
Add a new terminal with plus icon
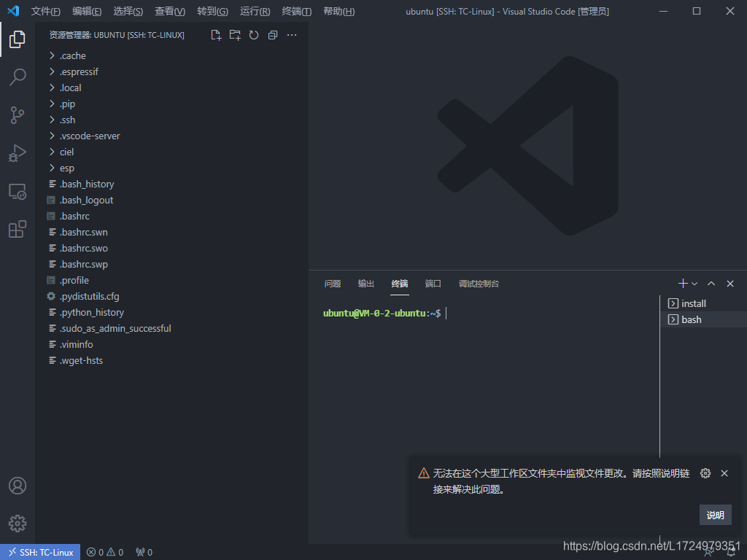pos(683,284)
